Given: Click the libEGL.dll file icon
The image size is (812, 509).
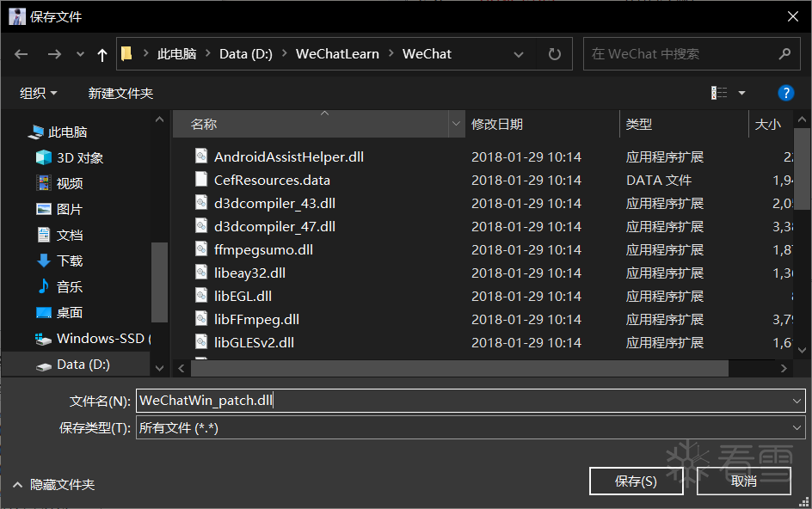Looking at the screenshot, I should (201, 295).
